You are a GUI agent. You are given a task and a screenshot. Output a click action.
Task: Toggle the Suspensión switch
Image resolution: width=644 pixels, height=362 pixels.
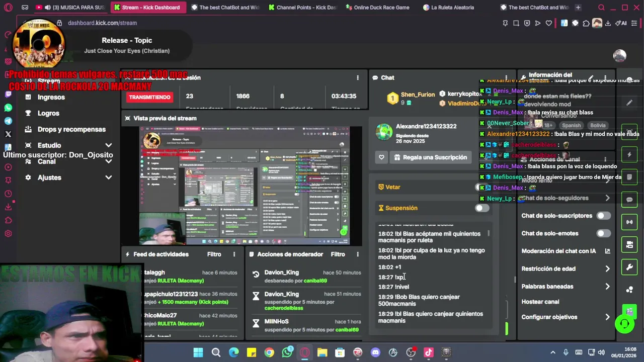[482, 208]
